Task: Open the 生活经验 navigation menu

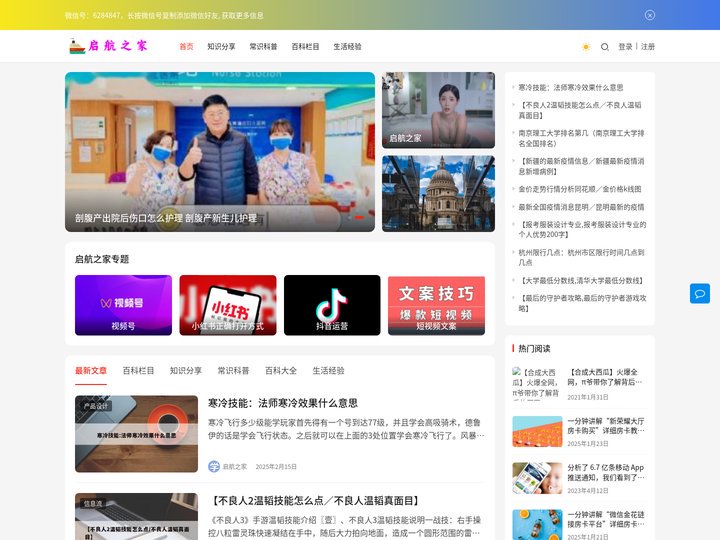Action: (347, 46)
